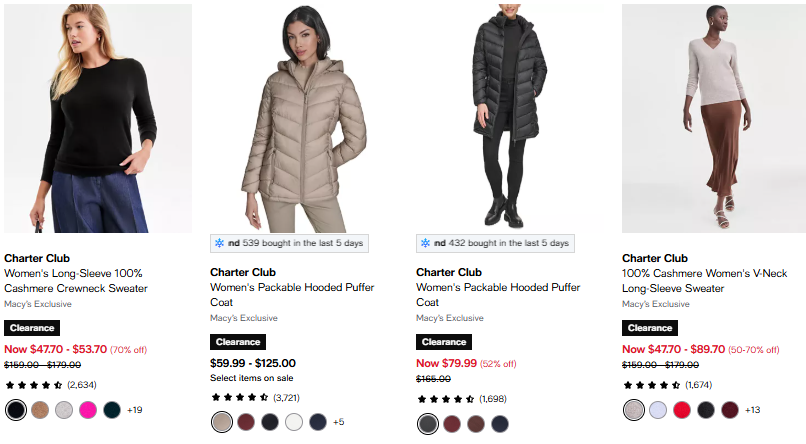This screenshot has height=444, width=806.
Task: Click the Clearance badge above Now $79.99
Action: pos(444,342)
